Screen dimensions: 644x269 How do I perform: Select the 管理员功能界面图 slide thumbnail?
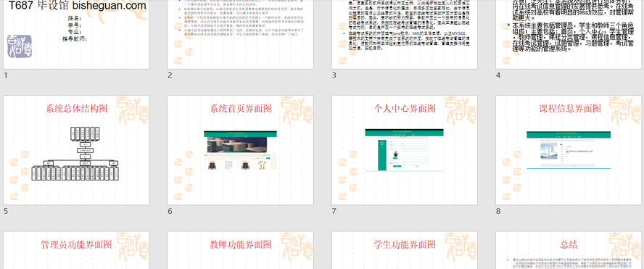coord(76,250)
